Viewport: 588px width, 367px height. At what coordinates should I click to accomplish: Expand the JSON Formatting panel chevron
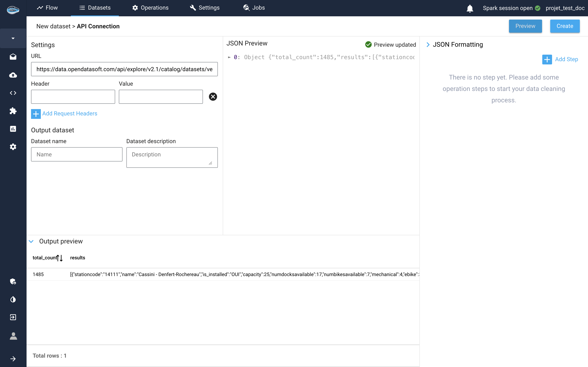[x=428, y=45]
